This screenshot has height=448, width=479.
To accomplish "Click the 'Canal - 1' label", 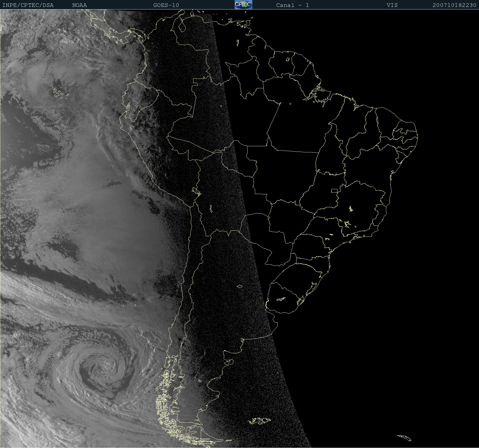I will [293, 5].
